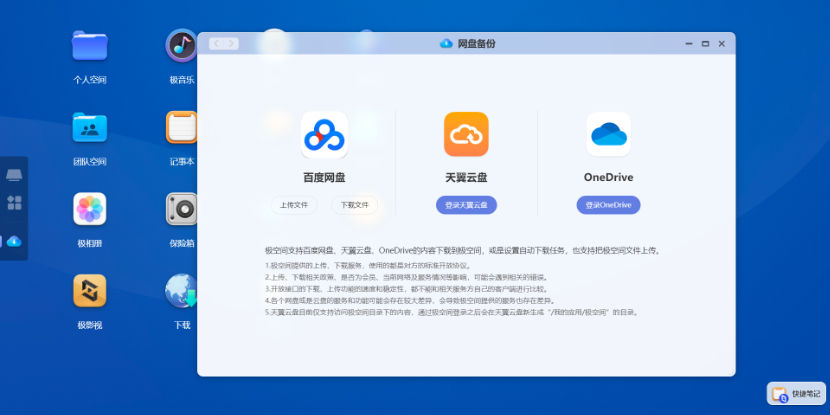This screenshot has width=830, height=415.
Task: Launch the 极音乐 music app
Action: point(181,45)
